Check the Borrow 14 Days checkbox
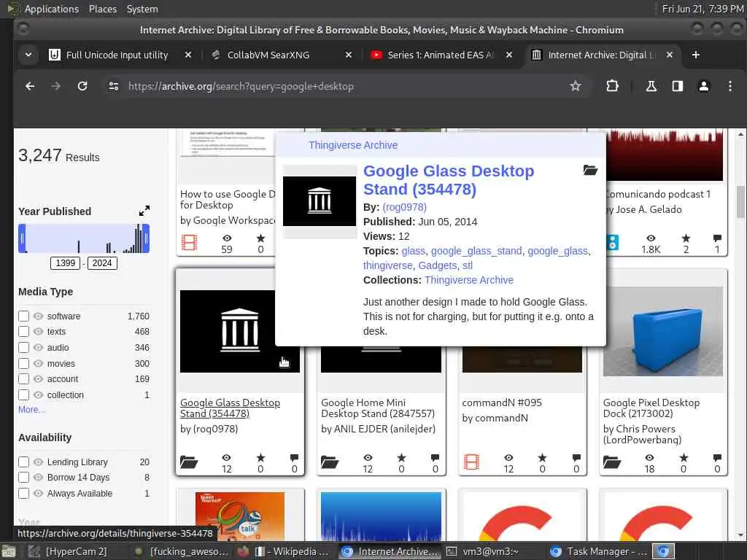747x560 pixels. (24, 477)
